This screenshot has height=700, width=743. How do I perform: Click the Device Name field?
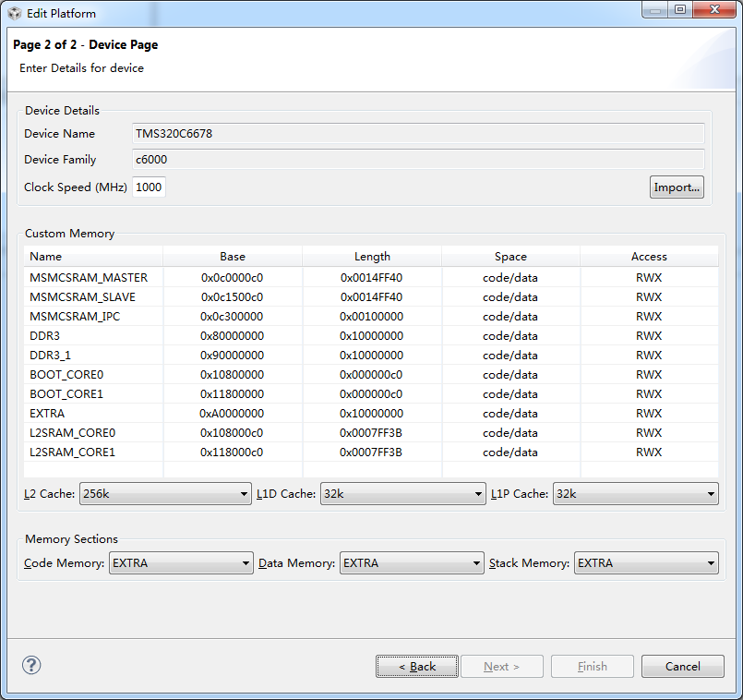tap(418, 133)
